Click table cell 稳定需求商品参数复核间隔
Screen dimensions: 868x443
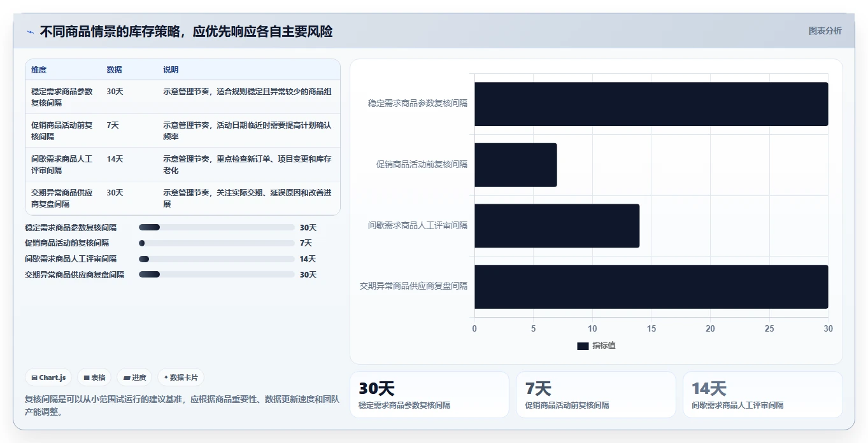coord(62,97)
